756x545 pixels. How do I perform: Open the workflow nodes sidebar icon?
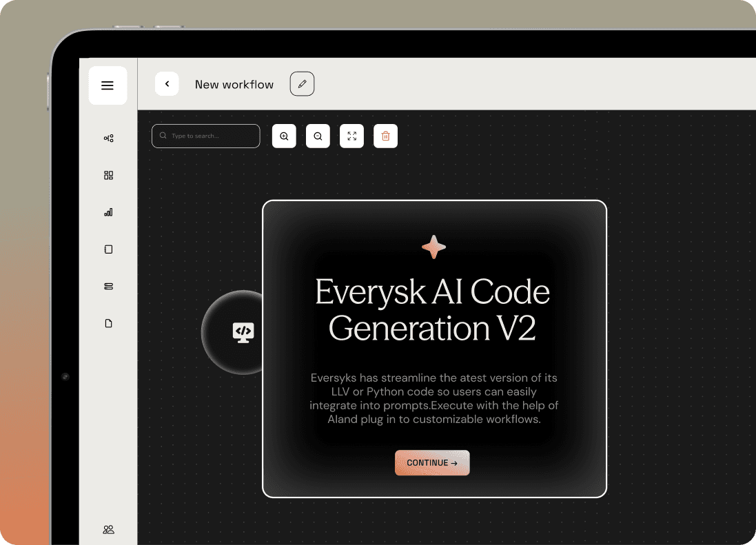108,138
